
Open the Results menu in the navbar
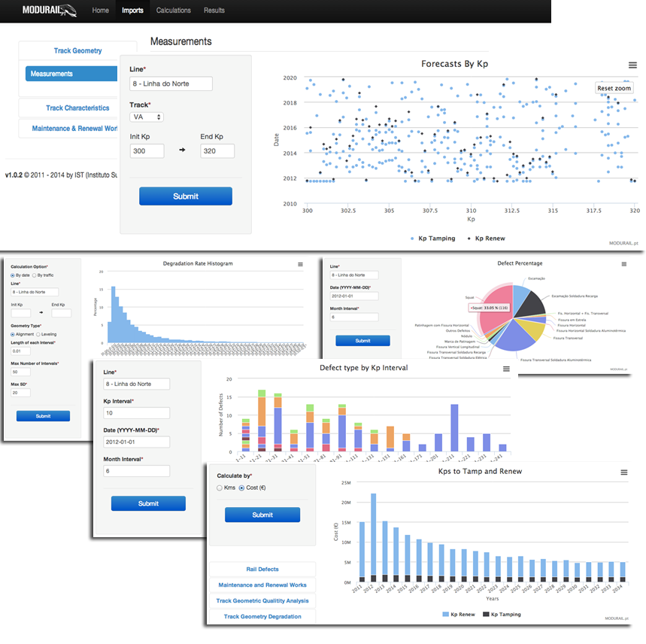(x=214, y=11)
